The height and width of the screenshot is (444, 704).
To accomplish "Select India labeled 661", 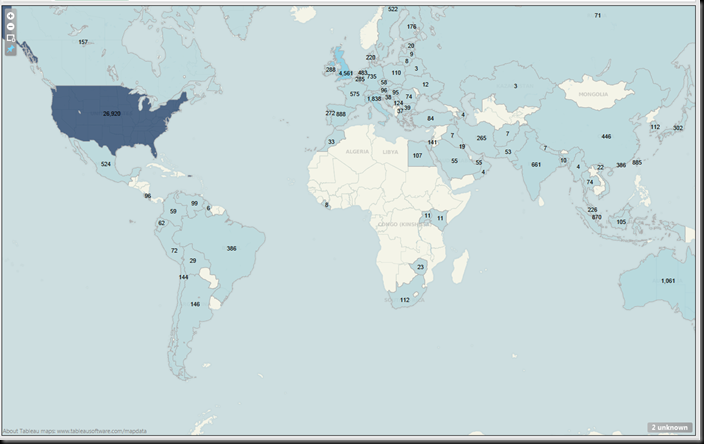I will [536, 165].
